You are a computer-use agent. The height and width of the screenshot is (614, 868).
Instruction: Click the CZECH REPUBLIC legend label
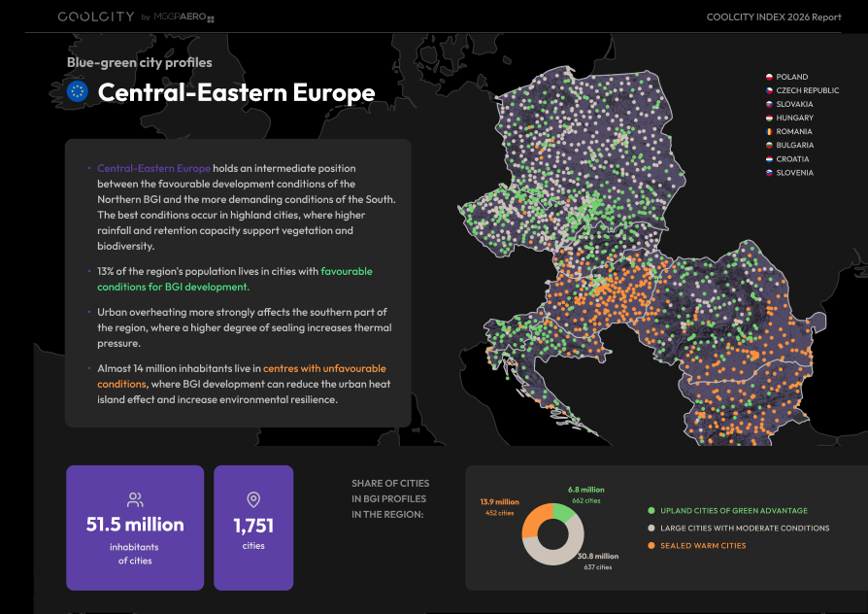(807, 90)
